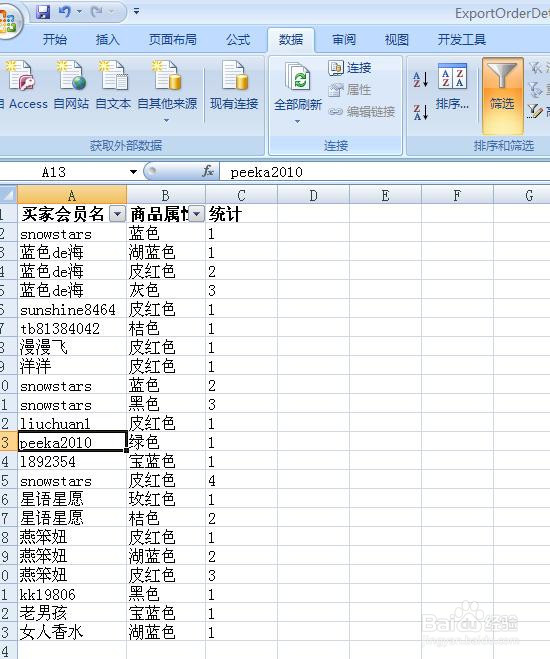The width and height of the screenshot is (550, 659).
Task: Select cell containing 洋洋
Action: coord(72,366)
